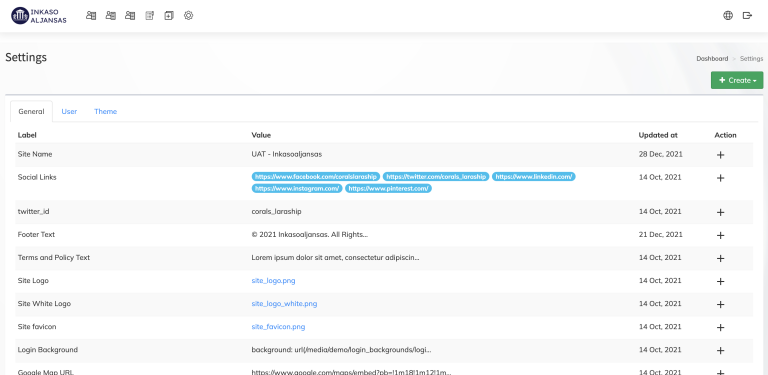The width and height of the screenshot is (768, 375).
Task: Select the 'UAT - Inkasoaljansas' value
Action: 287,154
